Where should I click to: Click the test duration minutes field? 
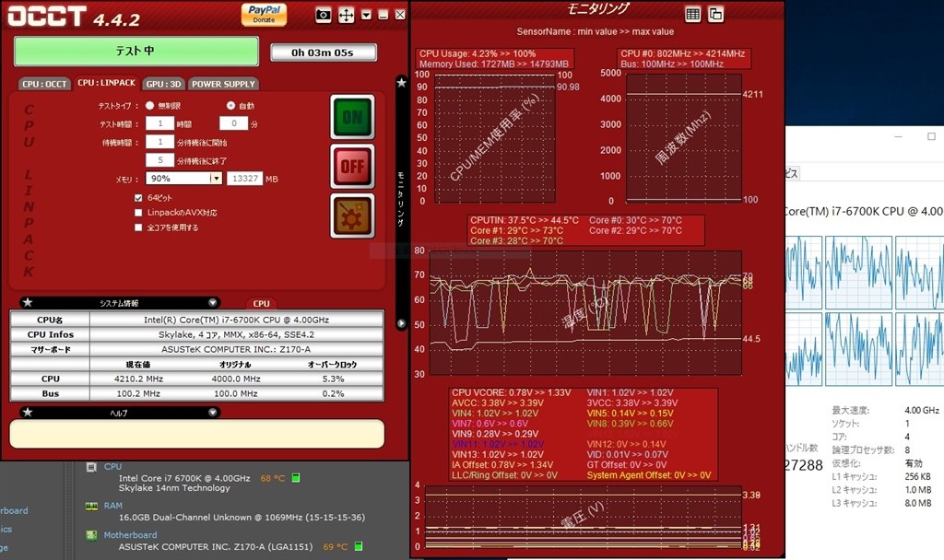tap(233, 123)
